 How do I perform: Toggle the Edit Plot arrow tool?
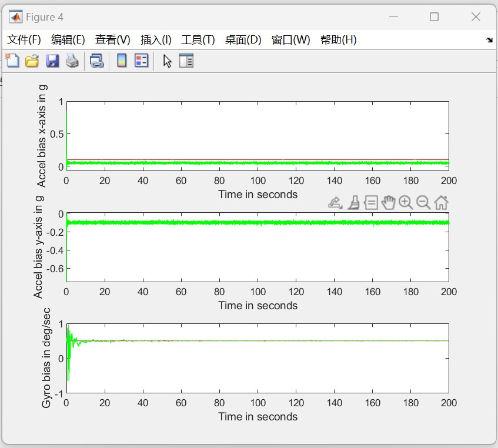(167, 61)
